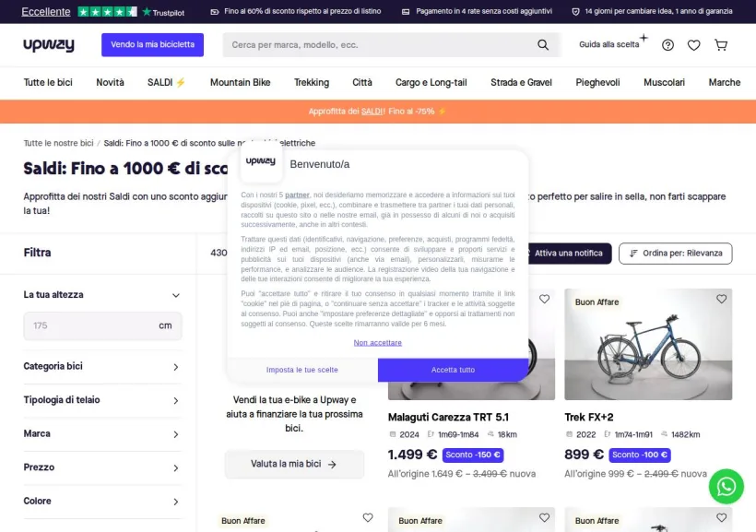Viewport: 756px width, 532px height.
Task: Click the Trustpilot logo
Action: tap(163, 12)
